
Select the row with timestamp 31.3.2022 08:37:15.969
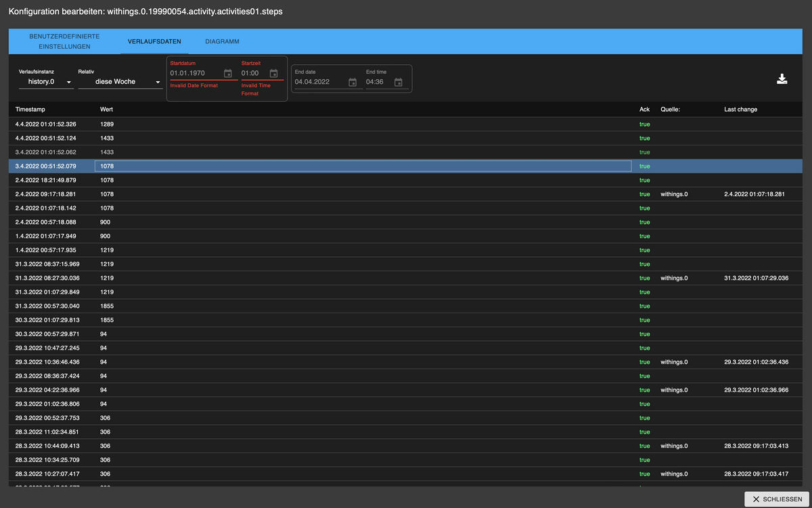(406, 264)
